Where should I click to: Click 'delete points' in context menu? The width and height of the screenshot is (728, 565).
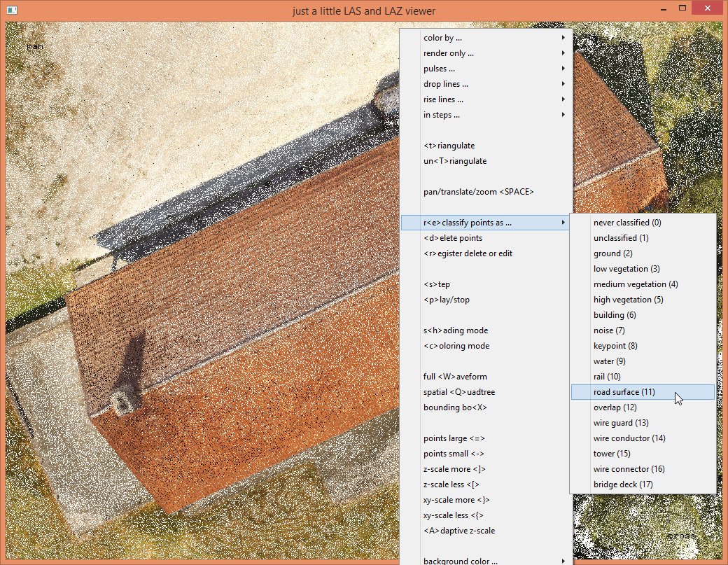coord(453,238)
